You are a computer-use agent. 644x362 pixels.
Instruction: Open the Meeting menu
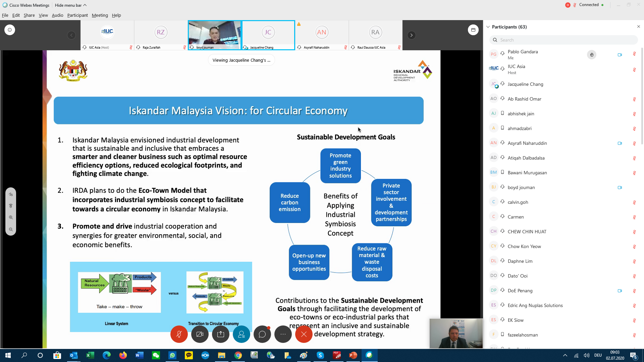(100, 15)
